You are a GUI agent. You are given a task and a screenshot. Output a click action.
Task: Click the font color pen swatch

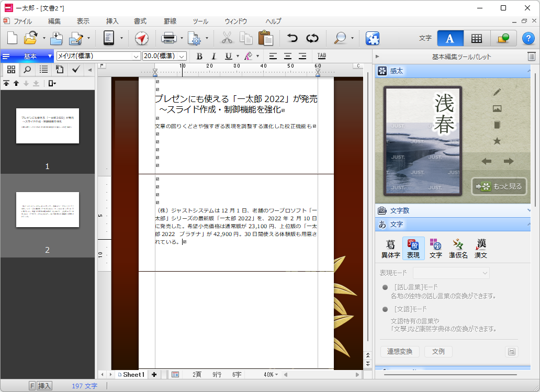(x=249, y=56)
